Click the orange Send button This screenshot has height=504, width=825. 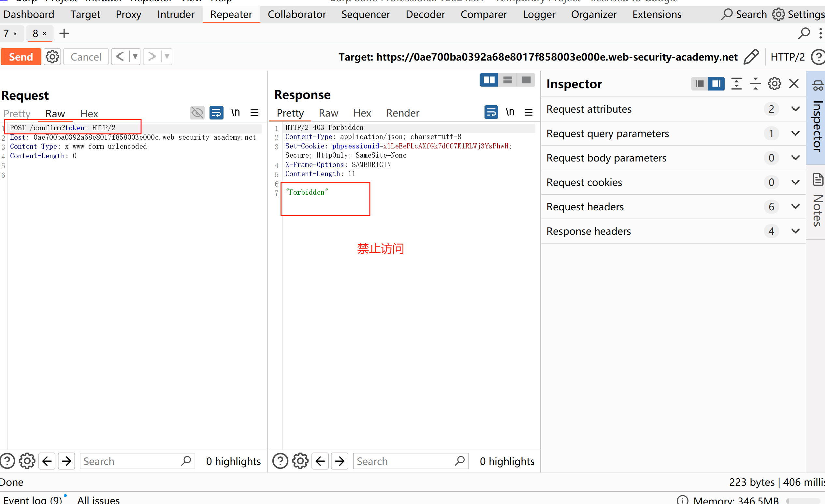21,57
